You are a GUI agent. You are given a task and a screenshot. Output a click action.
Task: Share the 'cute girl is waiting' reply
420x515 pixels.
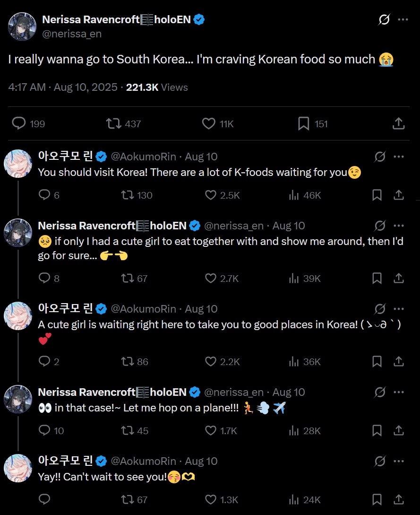click(398, 362)
